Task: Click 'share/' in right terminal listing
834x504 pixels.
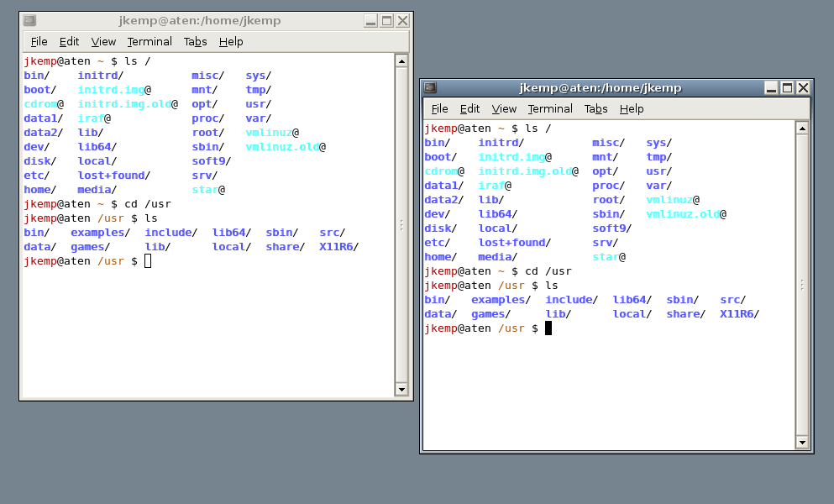Action: [x=686, y=314]
